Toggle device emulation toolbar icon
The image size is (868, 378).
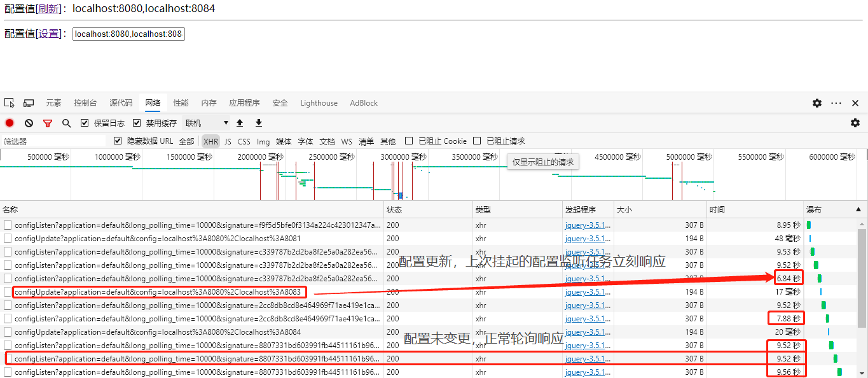(x=29, y=102)
